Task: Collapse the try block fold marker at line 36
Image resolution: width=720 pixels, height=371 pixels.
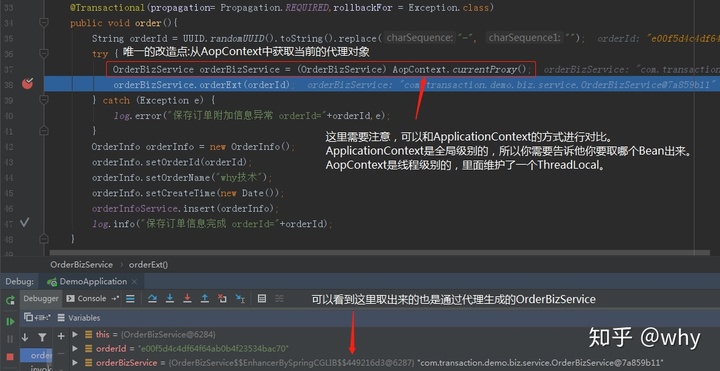Action: 44,53
